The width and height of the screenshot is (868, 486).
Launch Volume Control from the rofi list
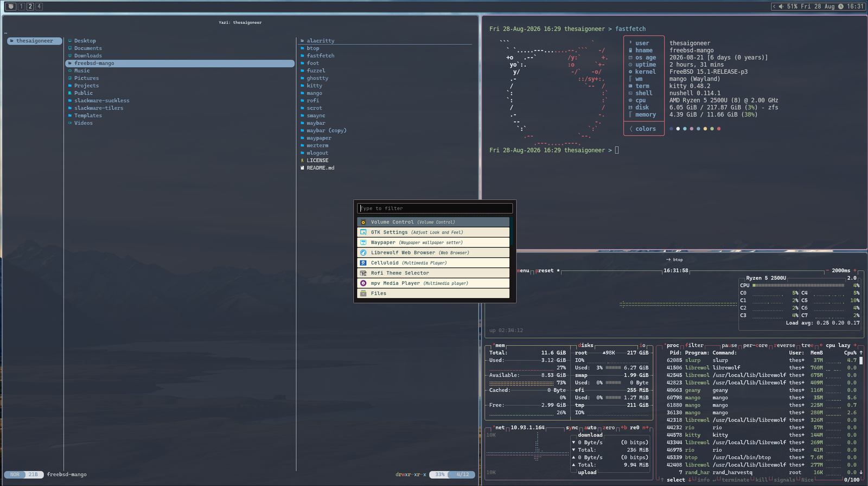pos(433,222)
